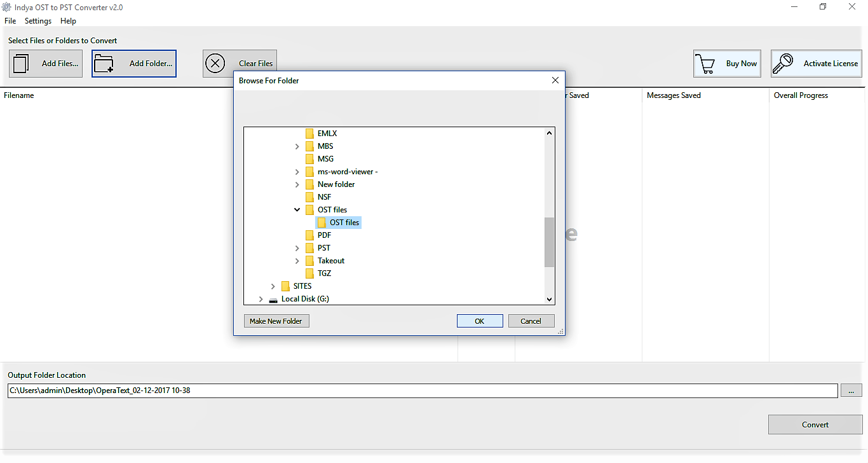
Task: Select the PDF folder name
Action: 324,235
